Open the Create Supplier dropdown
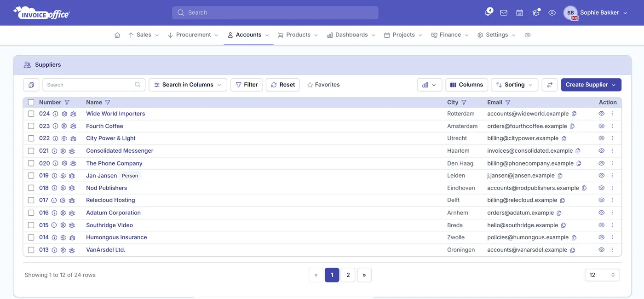 pyautogui.click(x=591, y=85)
